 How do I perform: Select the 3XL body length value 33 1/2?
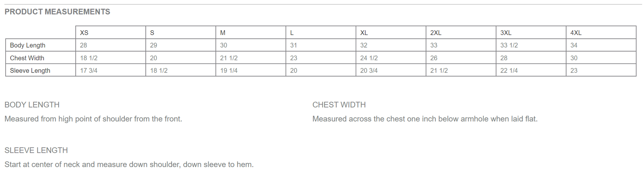pyautogui.click(x=509, y=45)
